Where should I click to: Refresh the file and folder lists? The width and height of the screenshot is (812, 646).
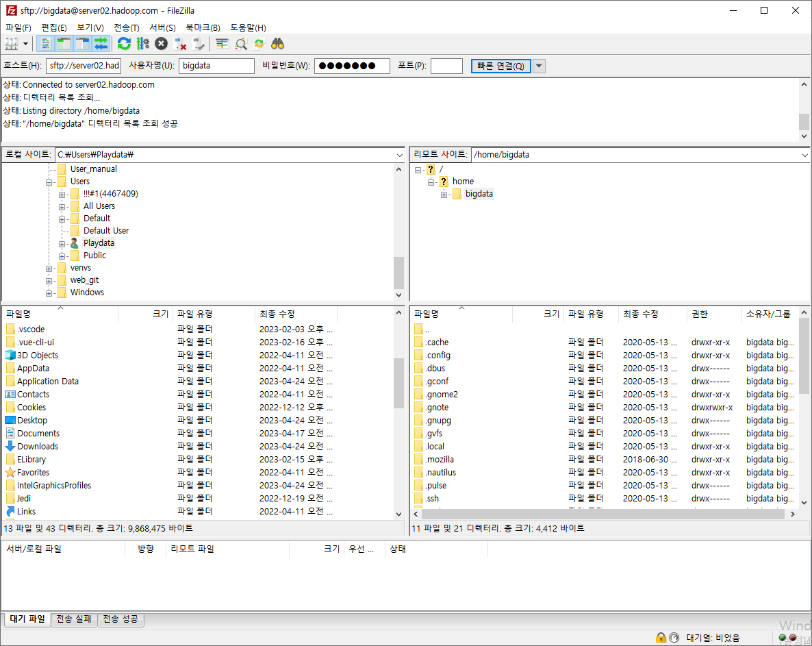click(x=125, y=44)
